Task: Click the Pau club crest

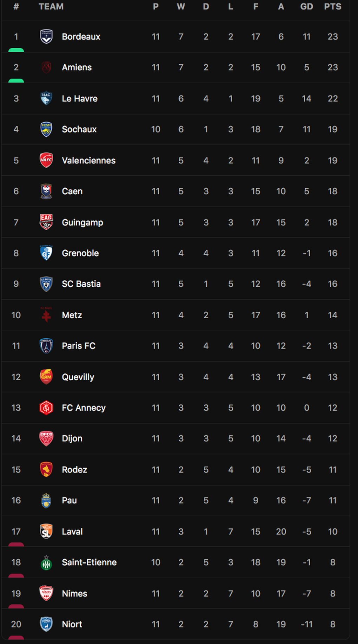Action: pyautogui.click(x=46, y=500)
